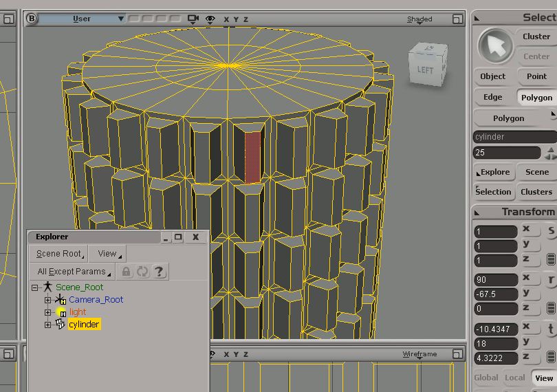Expand the Camera_Root tree node

click(47, 300)
